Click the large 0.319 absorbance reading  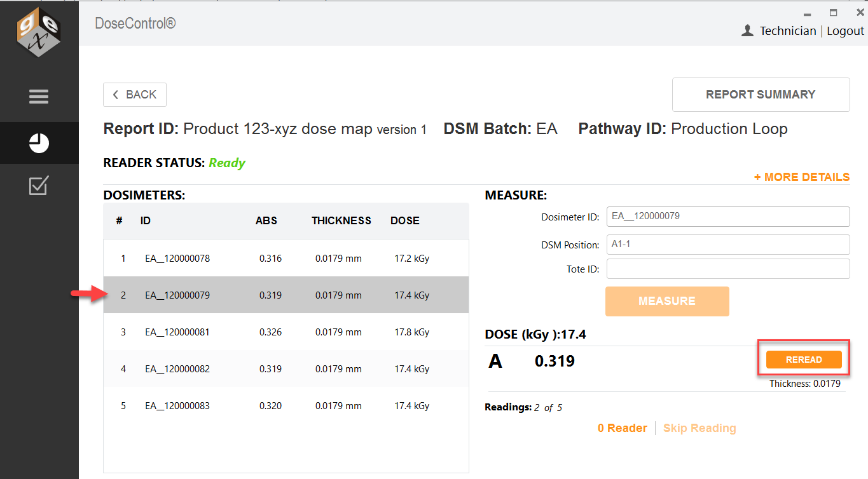555,361
